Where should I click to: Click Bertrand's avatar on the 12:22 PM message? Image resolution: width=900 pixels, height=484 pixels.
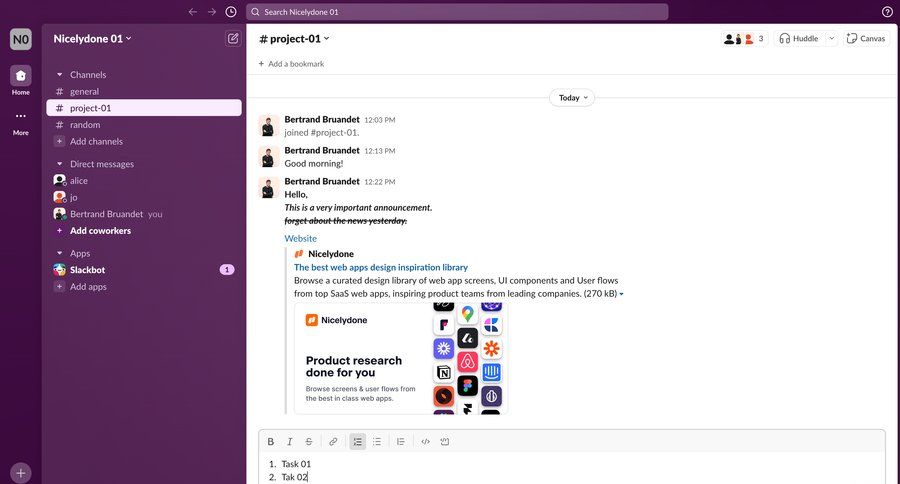tap(268, 187)
